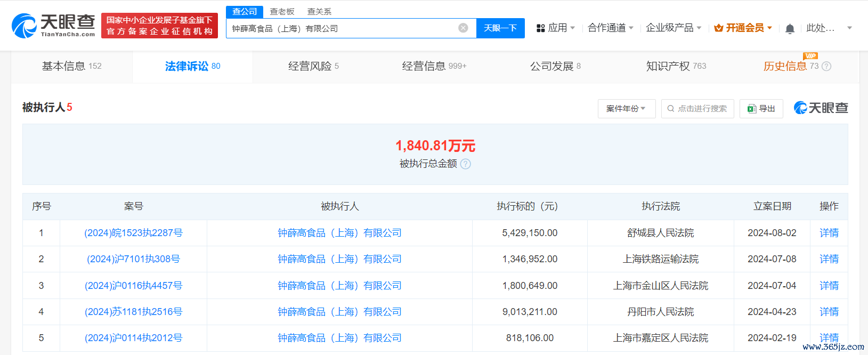Click the 点击进行搜索 search field
The height and width of the screenshot is (355, 868).
click(697, 109)
